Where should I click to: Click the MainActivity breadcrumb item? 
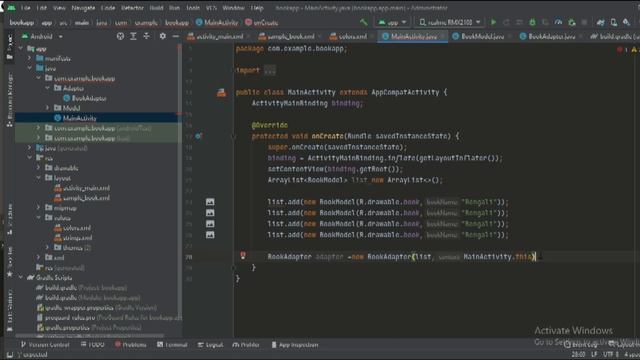(x=217, y=22)
